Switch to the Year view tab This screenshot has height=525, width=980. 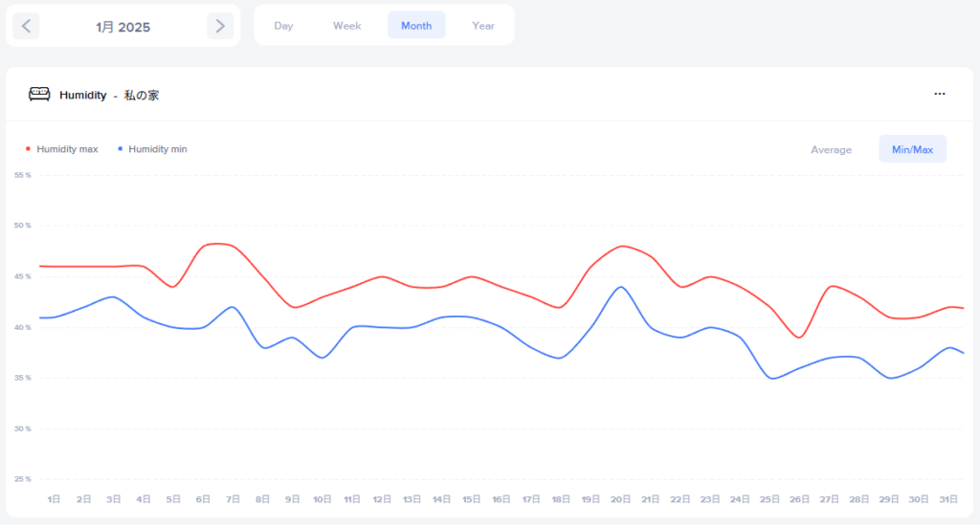click(483, 26)
